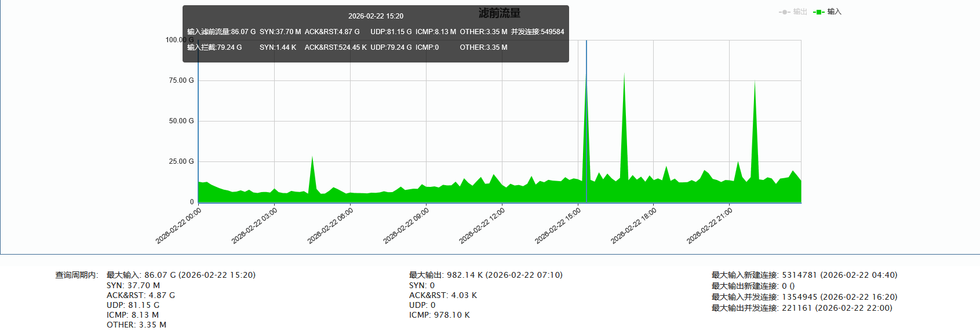This screenshot has width=980, height=331.
Task: Click the 2026-02-22 00:00 axis label
Action: point(179,226)
